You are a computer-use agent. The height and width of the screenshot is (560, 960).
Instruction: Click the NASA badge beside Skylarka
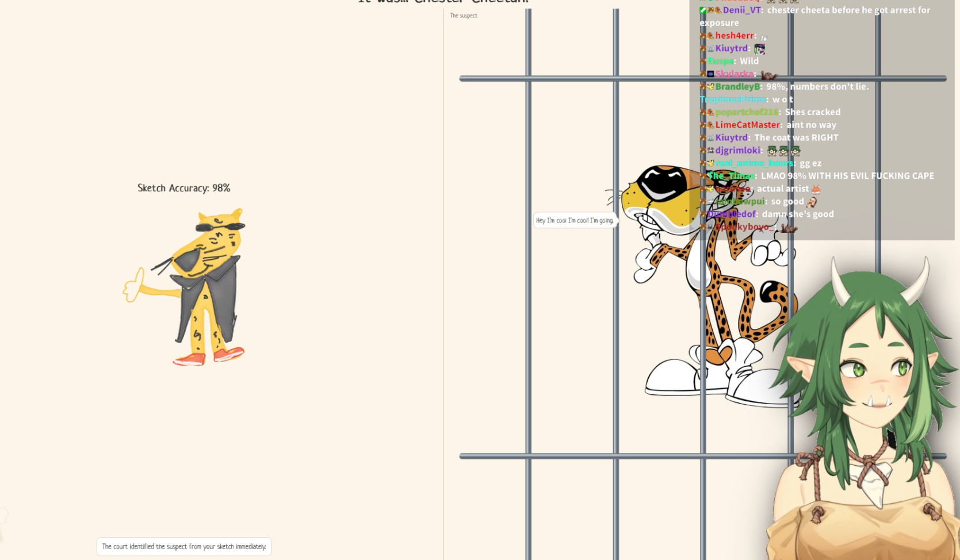point(710,74)
